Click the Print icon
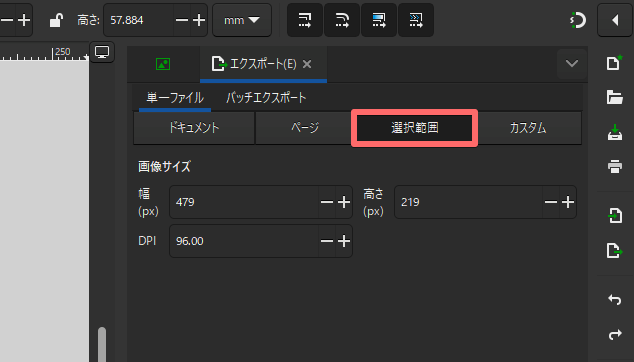The width and height of the screenshot is (634, 362). pos(615,166)
